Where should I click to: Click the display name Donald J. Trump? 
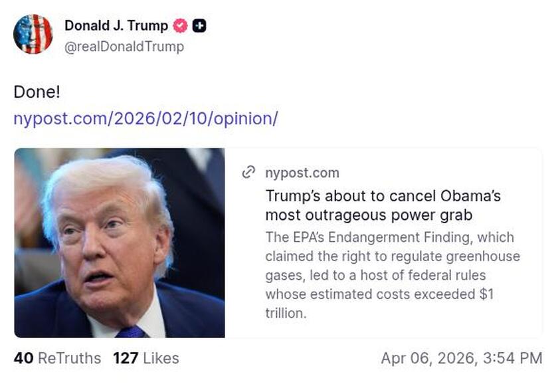tap(117, 25)
